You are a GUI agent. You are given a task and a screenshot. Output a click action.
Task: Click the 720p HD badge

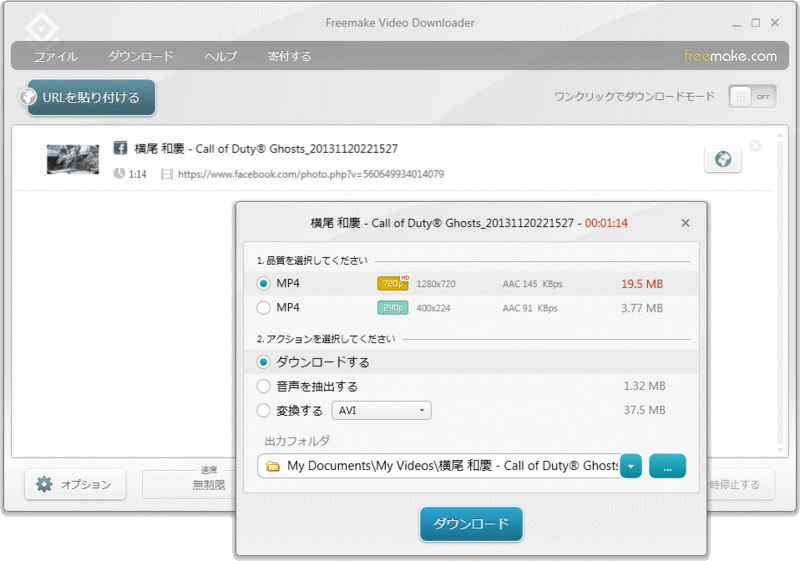pyautogui.click(x=393, y=283)
